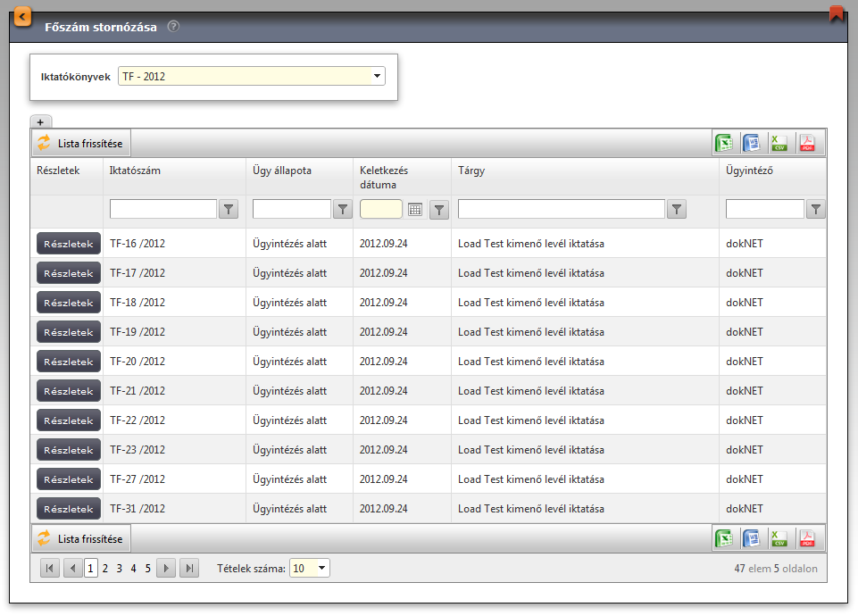Click the Keletkezés dátuma filter icon
858x616 pixels.
pyautogui.click(x=439, y=210)
